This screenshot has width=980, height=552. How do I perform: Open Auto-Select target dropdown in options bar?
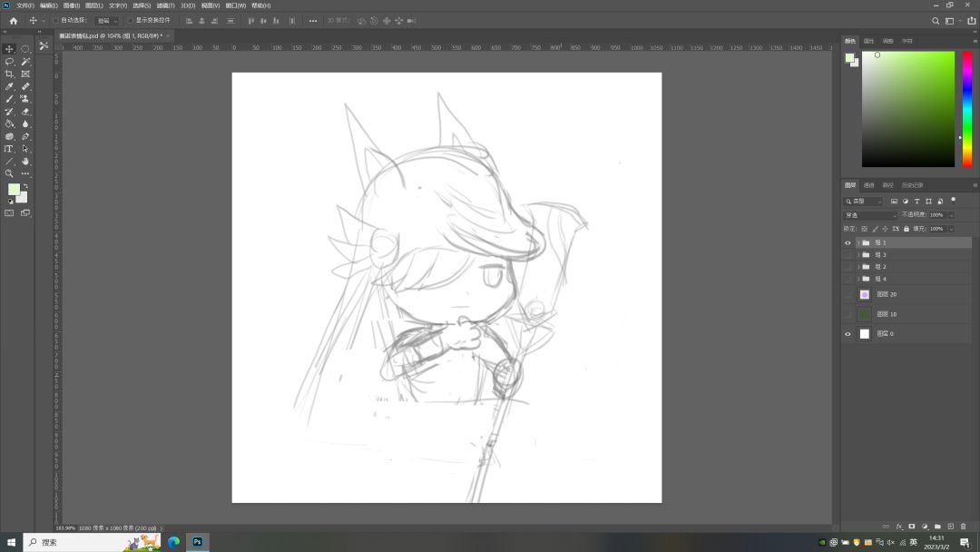click(x=107, y=21)
